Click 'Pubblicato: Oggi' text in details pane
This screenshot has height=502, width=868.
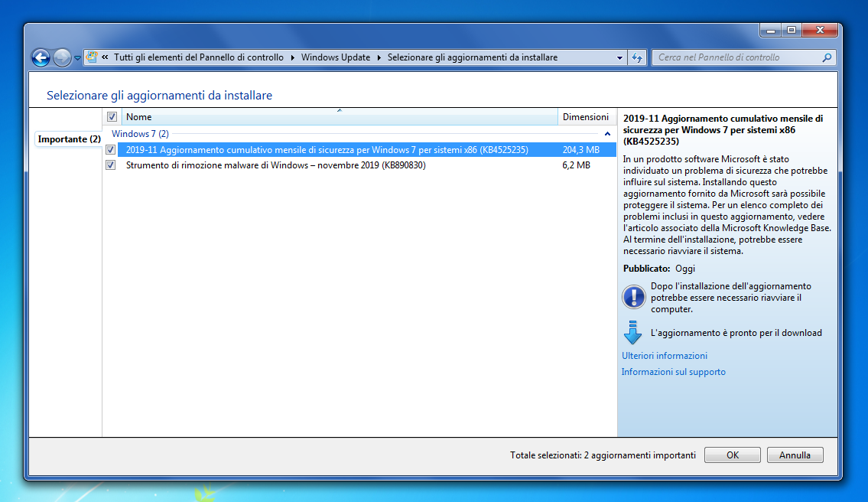coord(658,268)
